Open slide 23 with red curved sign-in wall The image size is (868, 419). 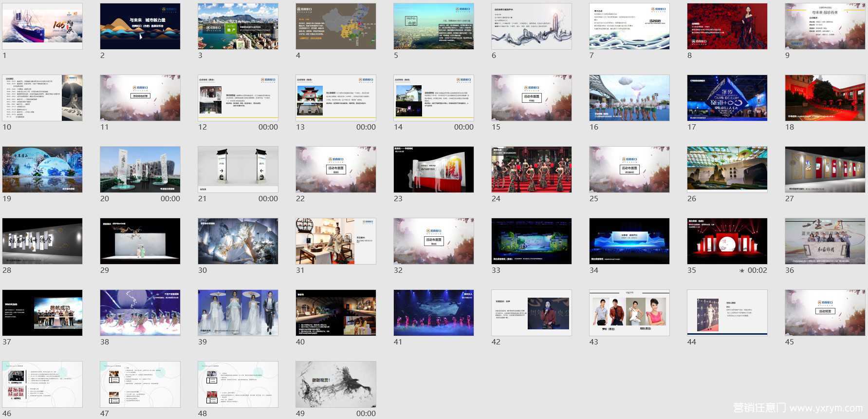pos(434,170)
